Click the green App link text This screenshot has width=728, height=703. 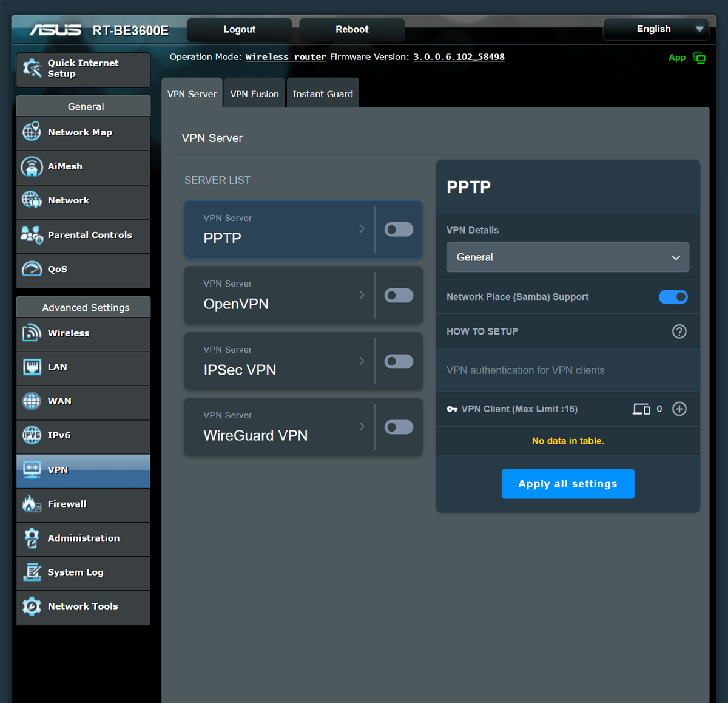(677, 58)
